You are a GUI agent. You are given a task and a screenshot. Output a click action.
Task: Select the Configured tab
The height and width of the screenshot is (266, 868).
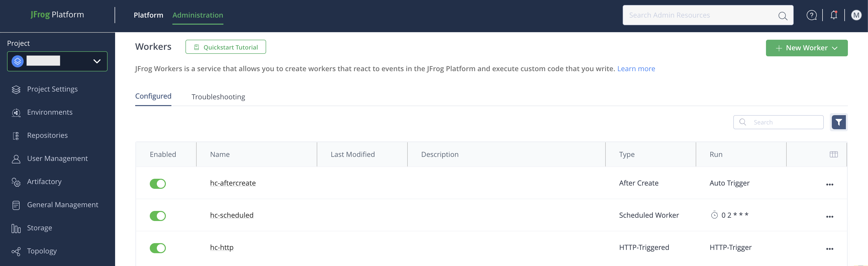(153, 96)
